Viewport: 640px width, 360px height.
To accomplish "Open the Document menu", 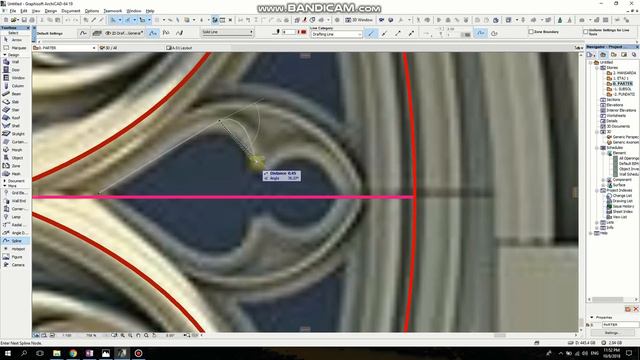I will click(x=71, y=11).
